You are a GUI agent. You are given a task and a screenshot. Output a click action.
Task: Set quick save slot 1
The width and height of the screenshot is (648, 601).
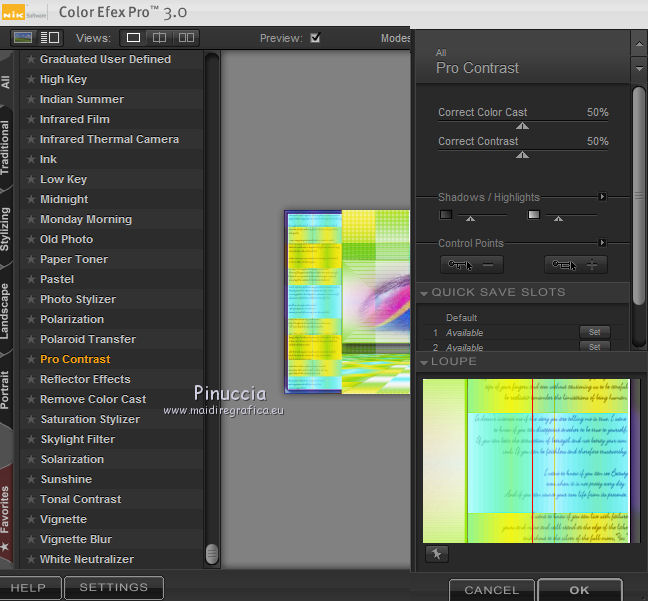coord(594,332)
